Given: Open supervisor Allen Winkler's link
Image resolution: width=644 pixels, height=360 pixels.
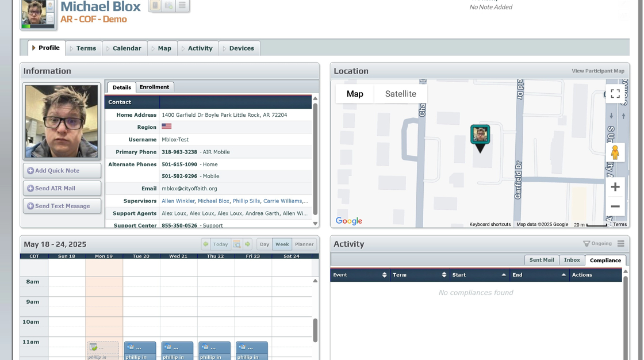Looking at the screenshot, I should click(x=178, y=201).
